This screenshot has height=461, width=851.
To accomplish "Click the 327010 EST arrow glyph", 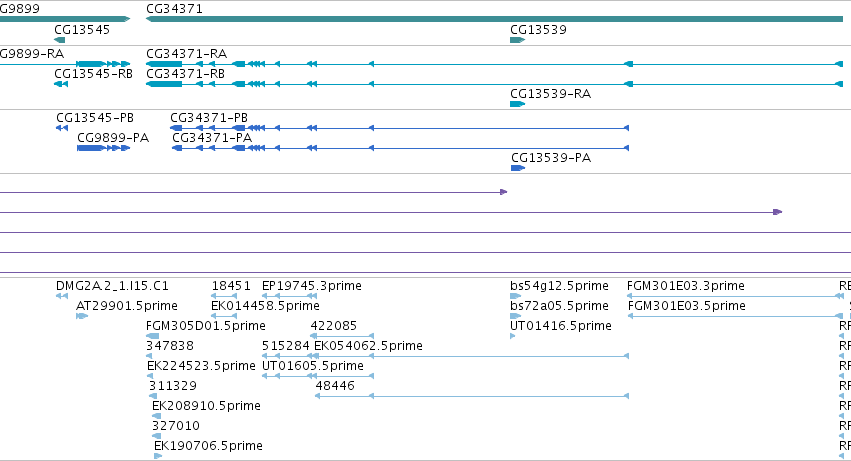I will click(156, 437).
